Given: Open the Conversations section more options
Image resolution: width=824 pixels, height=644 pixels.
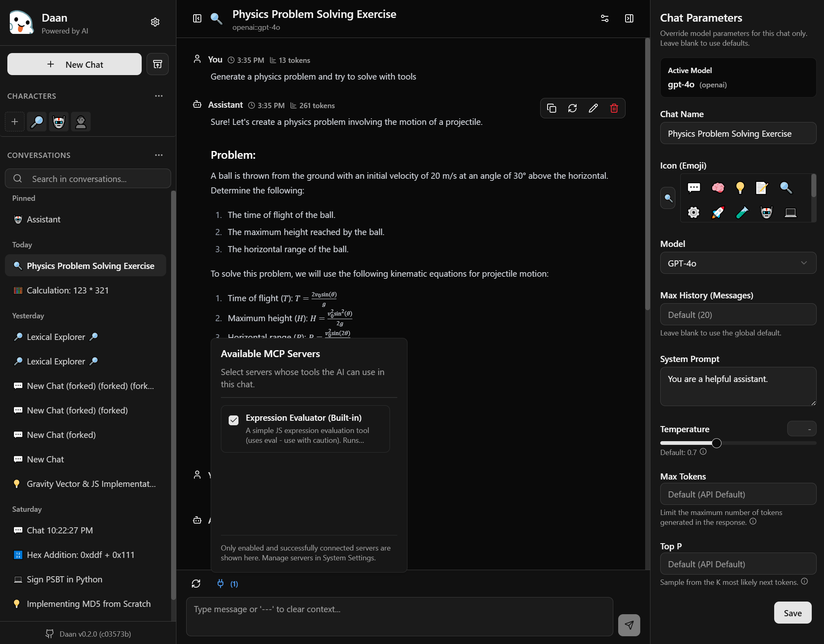Looking at the screenshot, I should coord(159,155).
